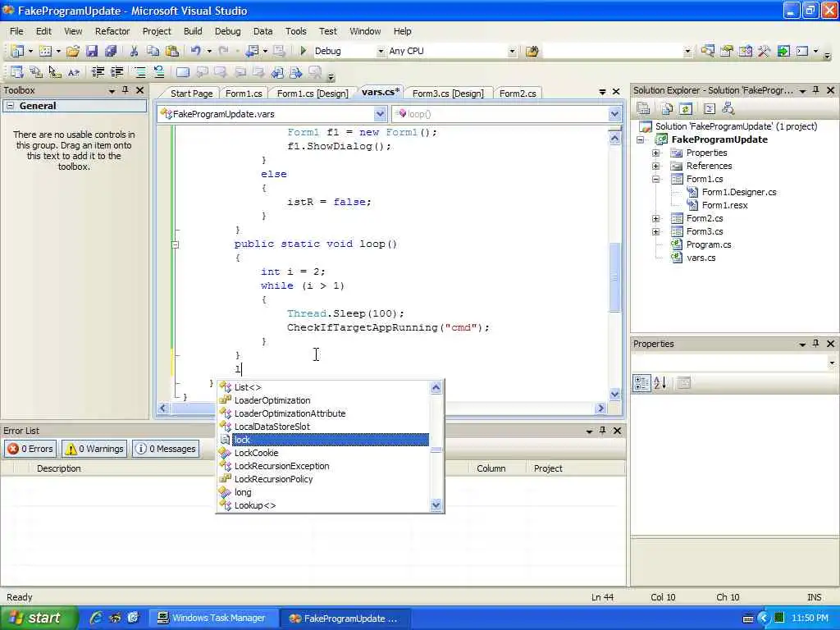Open the FakeProgramUpdate.vars type dropdown
The image size is (840, 630).
point(380,113)
